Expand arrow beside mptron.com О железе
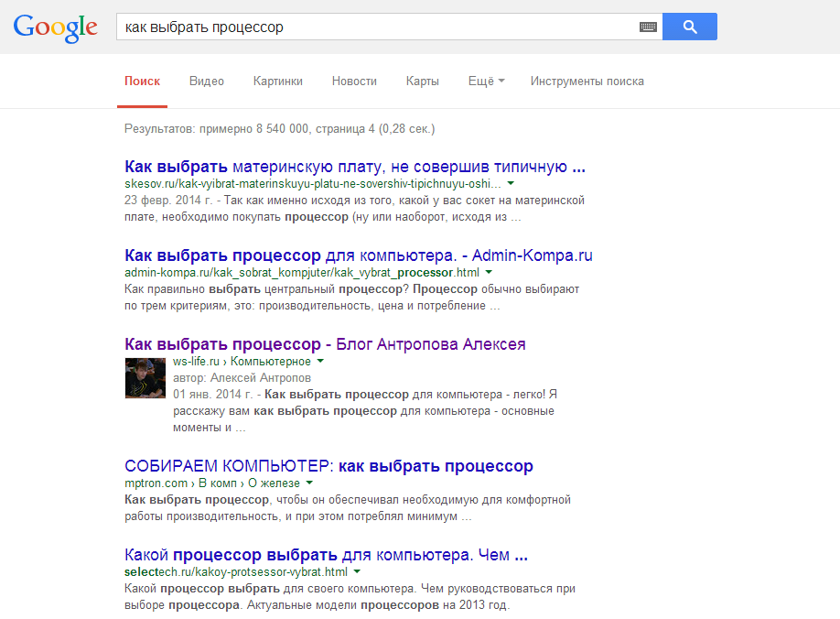 [309, 483]
